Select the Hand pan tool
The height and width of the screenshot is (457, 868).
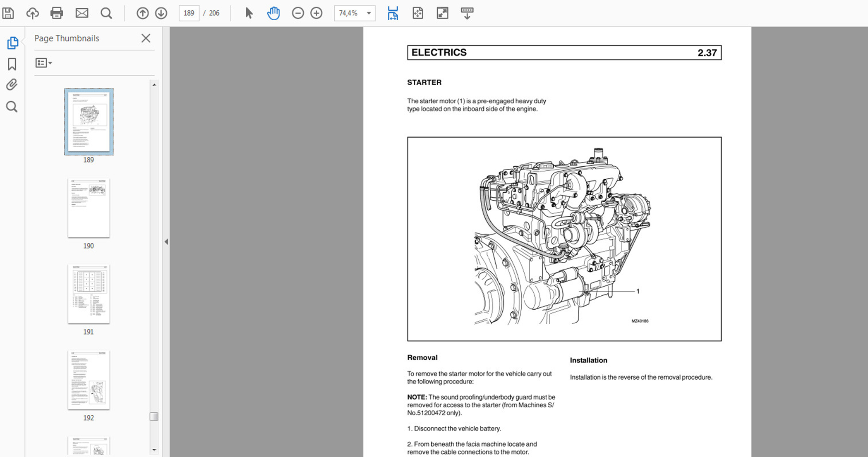point(273,13)
